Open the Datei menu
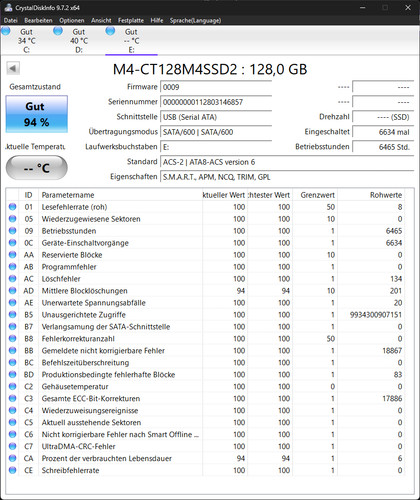 [11, 20]
